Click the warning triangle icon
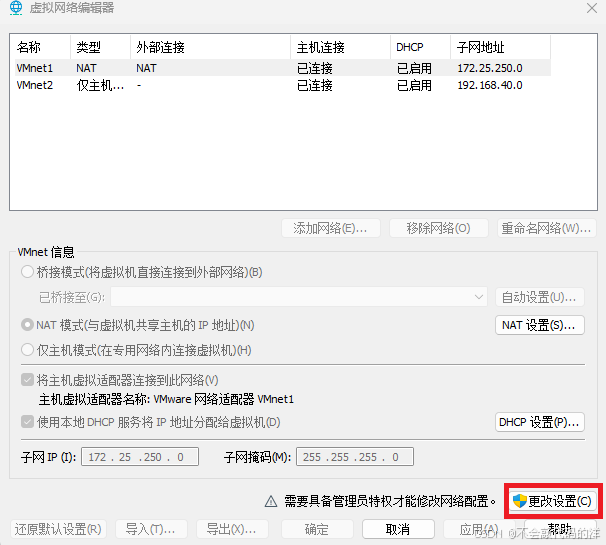Screen dimensions: 606x545 [271, 501]
